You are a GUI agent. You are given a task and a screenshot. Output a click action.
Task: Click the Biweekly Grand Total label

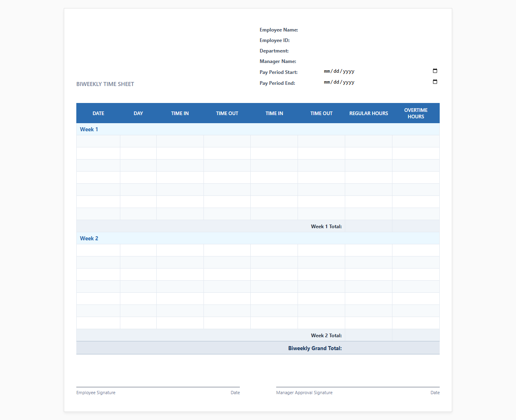pyautogui.click(x=315, y=348)
